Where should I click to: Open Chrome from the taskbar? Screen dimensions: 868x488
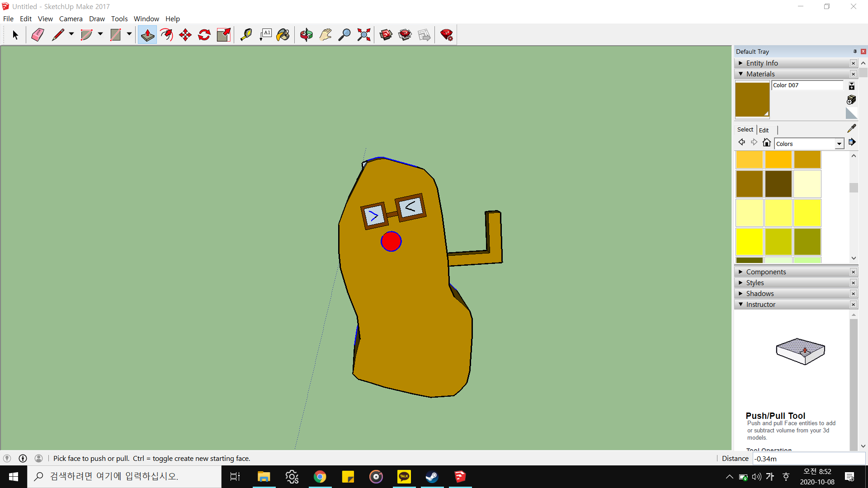coord(320,477)
